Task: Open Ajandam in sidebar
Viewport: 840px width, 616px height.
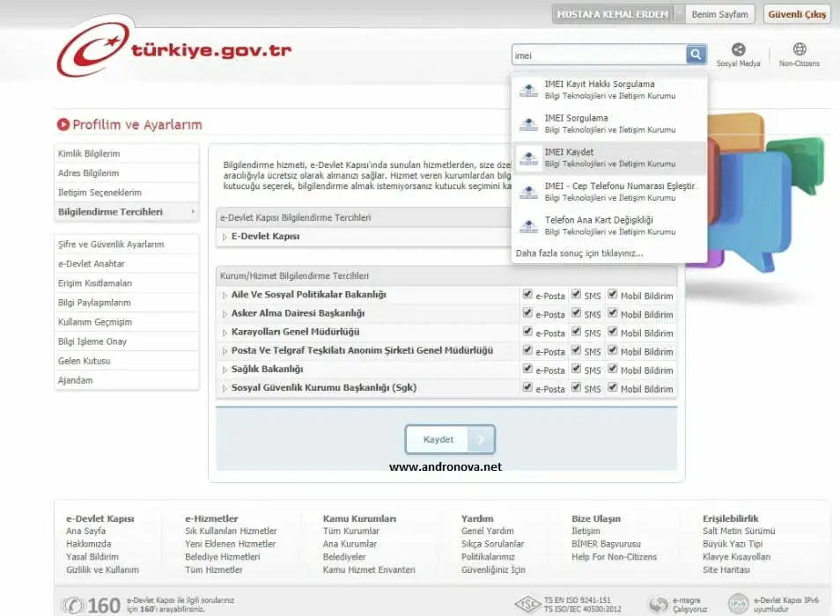Action: coord(127,380)
